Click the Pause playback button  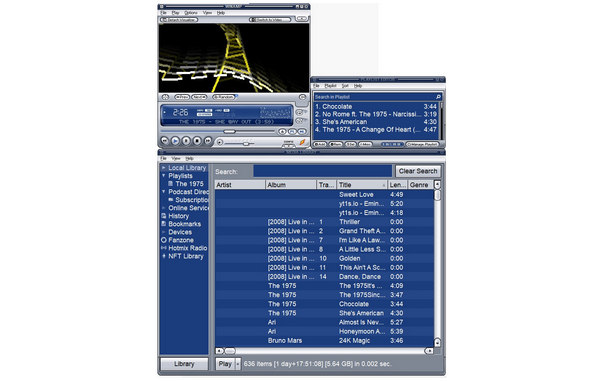186,141
